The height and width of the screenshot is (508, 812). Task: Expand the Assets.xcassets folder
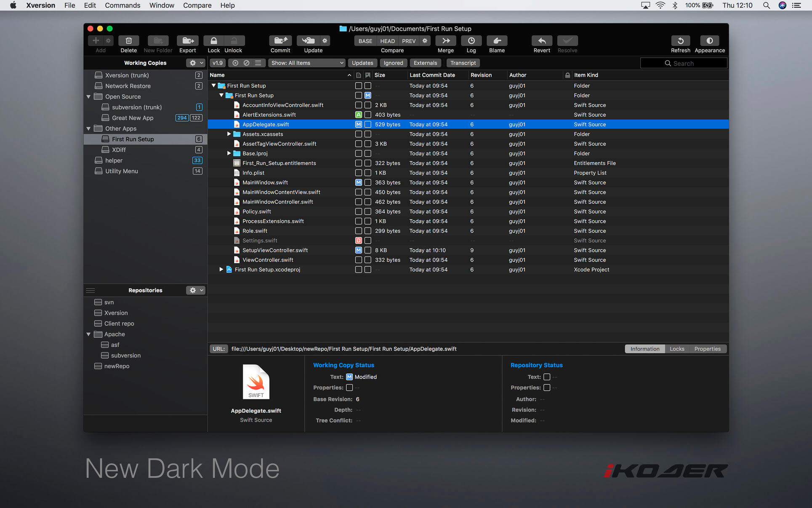(x=229, y=134)
